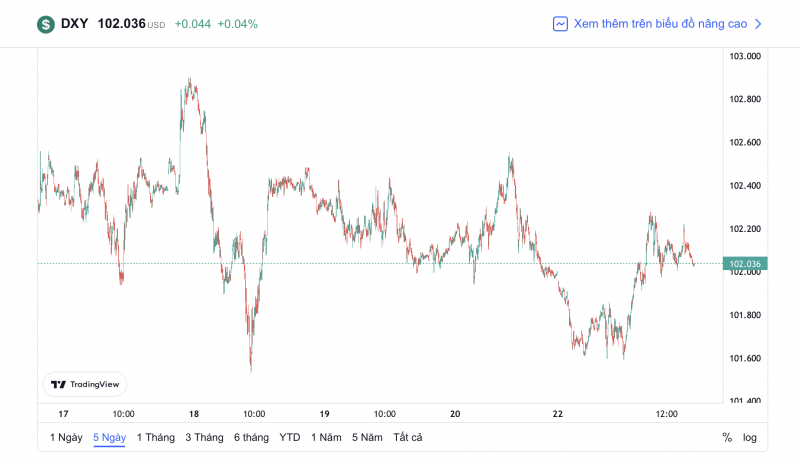800x464 pixels.
Task: Switch to the '1 Tháng' range
Action: 155,437
